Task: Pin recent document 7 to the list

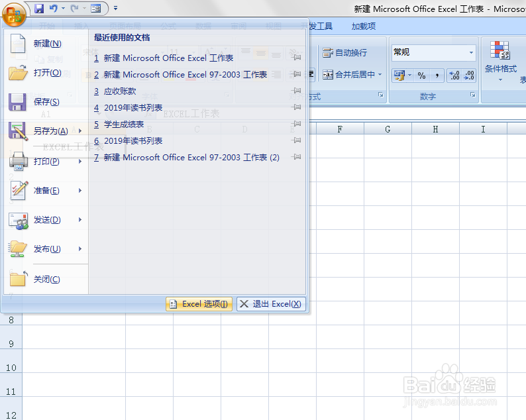Action: click(297, 156)
